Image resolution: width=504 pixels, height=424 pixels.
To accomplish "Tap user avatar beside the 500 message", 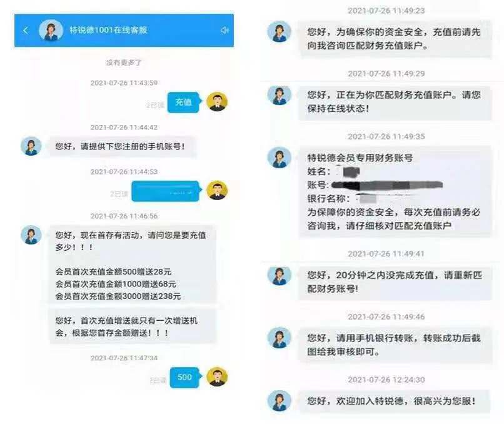I will point(217,376).
